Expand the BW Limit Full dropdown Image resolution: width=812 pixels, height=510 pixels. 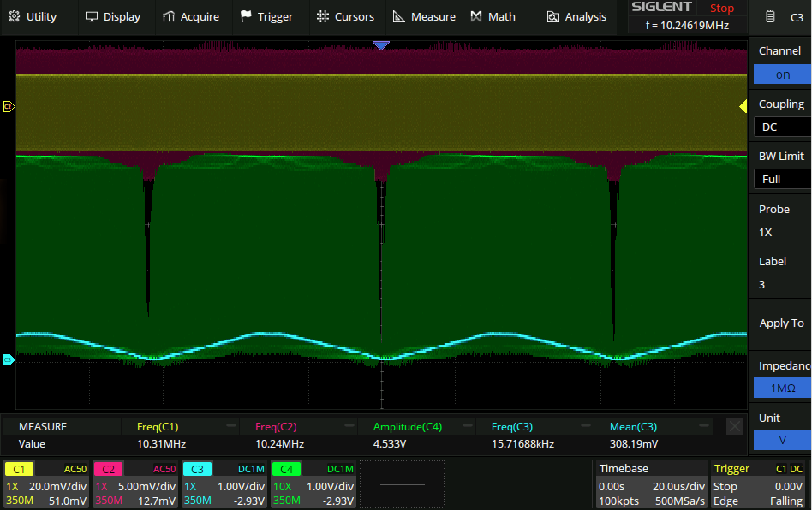tap(782, 179)
